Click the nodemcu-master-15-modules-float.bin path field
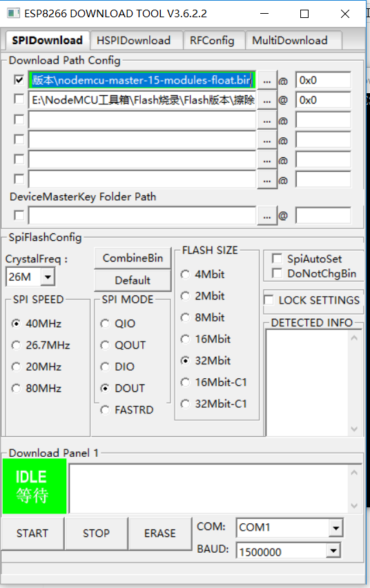Viewport: 370px width, 588px height. [x=142, y=80]
